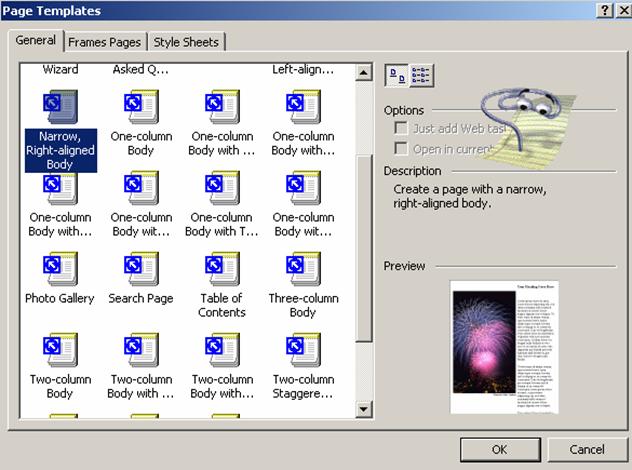This screenshot has height=470, width=632.
Task: Click the template preview thumbnail
Action: pyautogui.click(x=499, y=347)
